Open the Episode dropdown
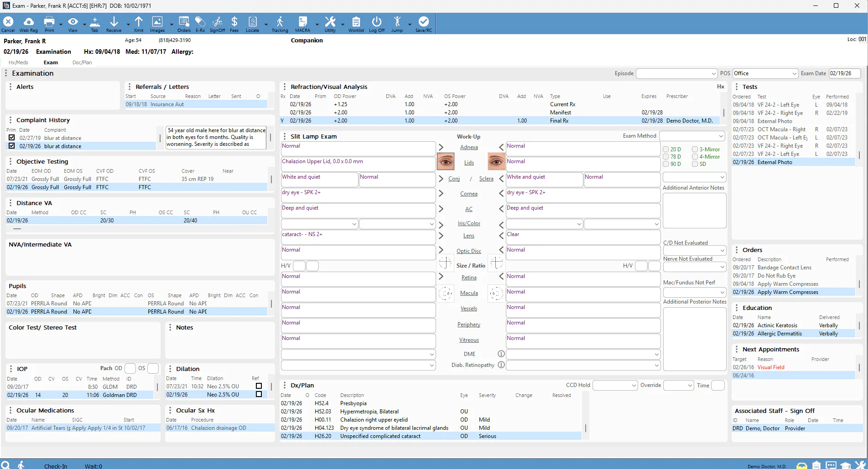This screenshot has width=868, height=469. pos(677,73)
